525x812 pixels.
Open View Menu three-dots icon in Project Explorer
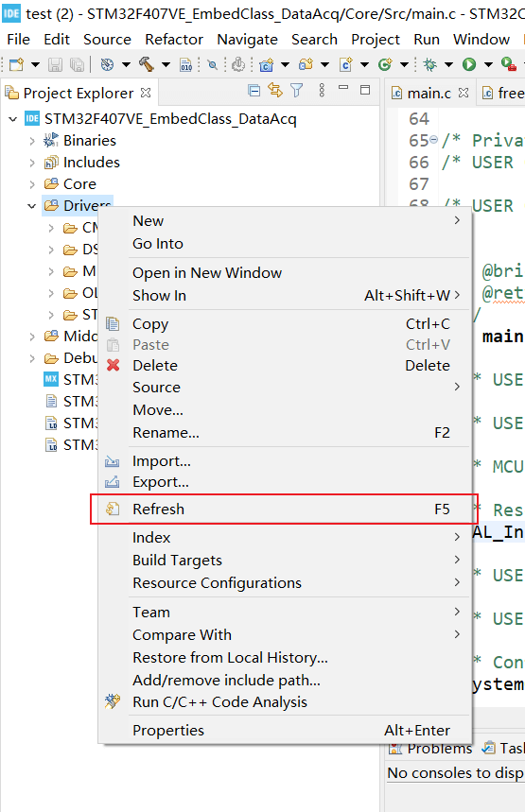pos(322,91)
